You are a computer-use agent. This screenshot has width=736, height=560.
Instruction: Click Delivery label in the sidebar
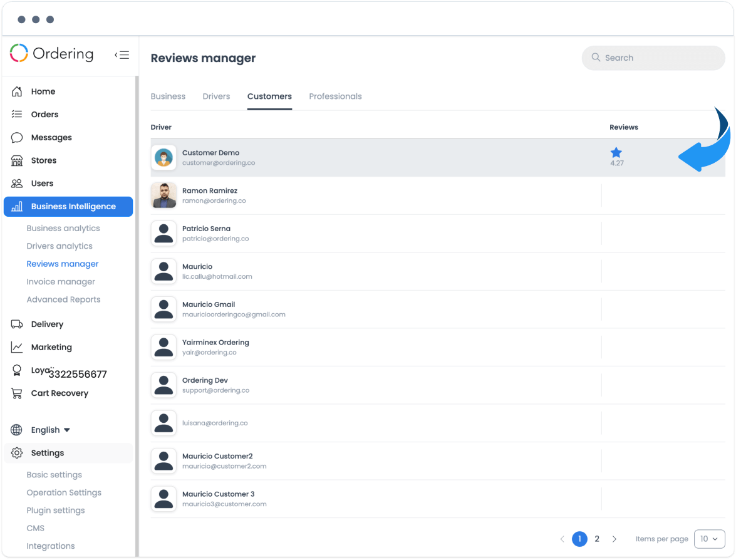pos(47,324)
